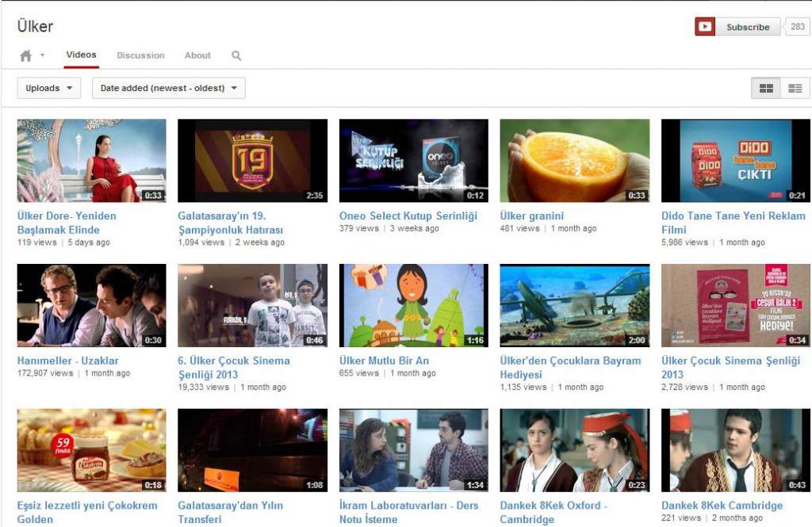Open the About tab
812x527 pixels.
(197, 55)
